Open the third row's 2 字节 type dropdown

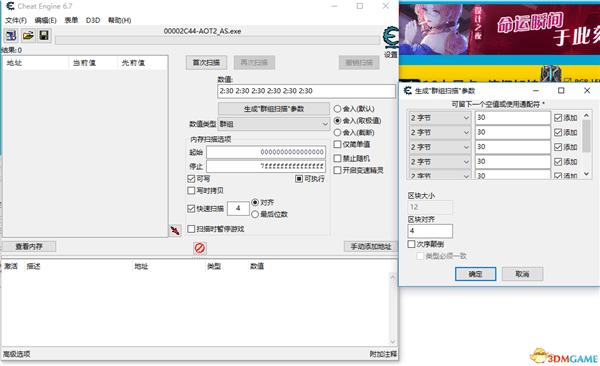click(x=439, y=147)
